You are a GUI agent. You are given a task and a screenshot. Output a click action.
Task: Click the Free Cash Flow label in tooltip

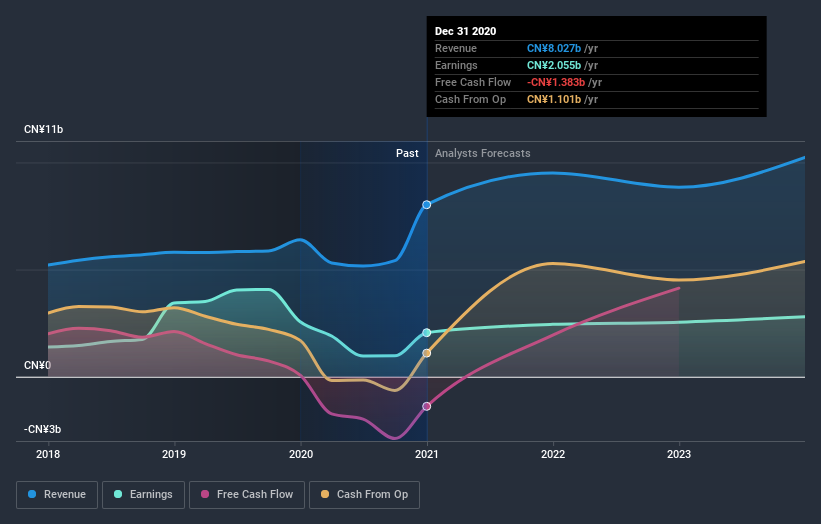(473, 82)
